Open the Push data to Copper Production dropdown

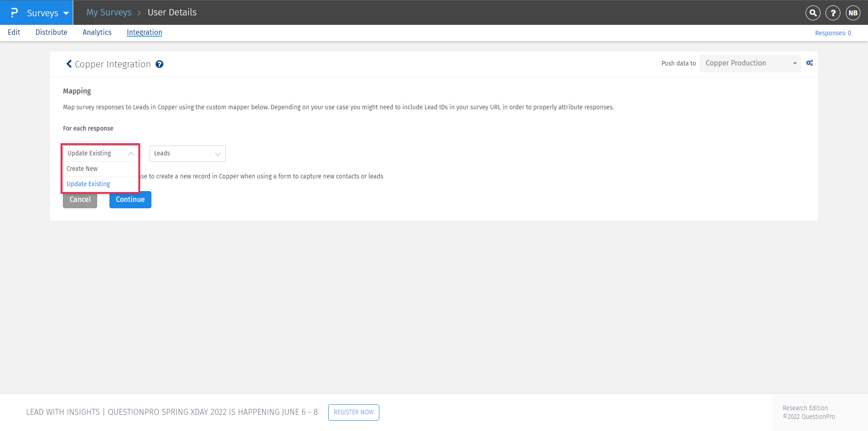[750, 63]
